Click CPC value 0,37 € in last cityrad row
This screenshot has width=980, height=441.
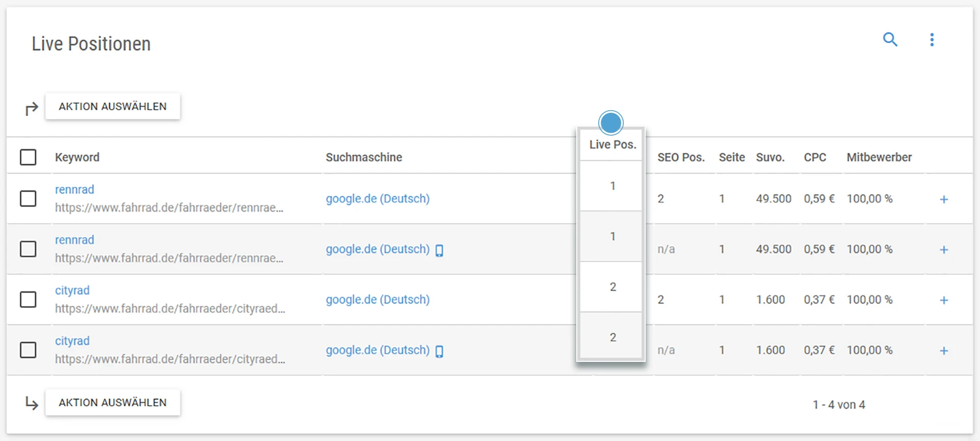pos(819,350)
